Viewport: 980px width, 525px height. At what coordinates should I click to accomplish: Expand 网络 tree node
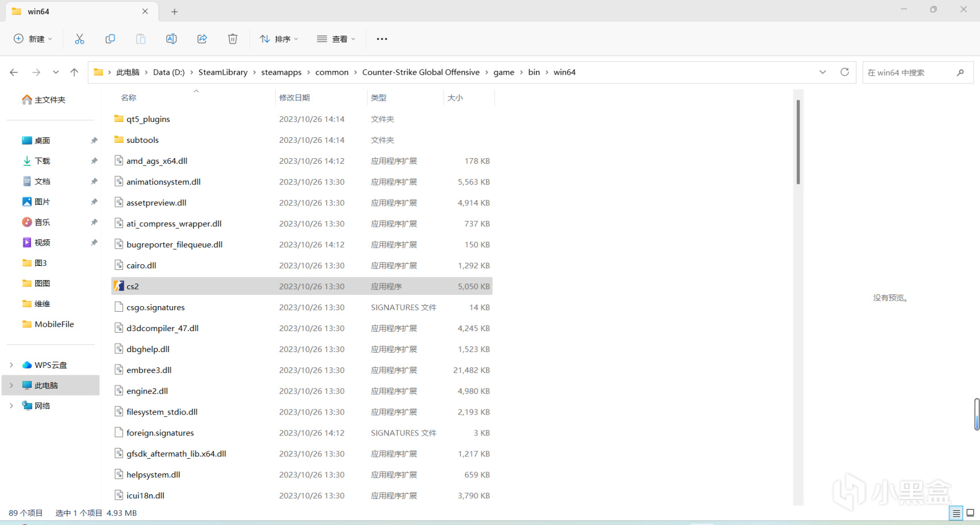click(11, 406)
